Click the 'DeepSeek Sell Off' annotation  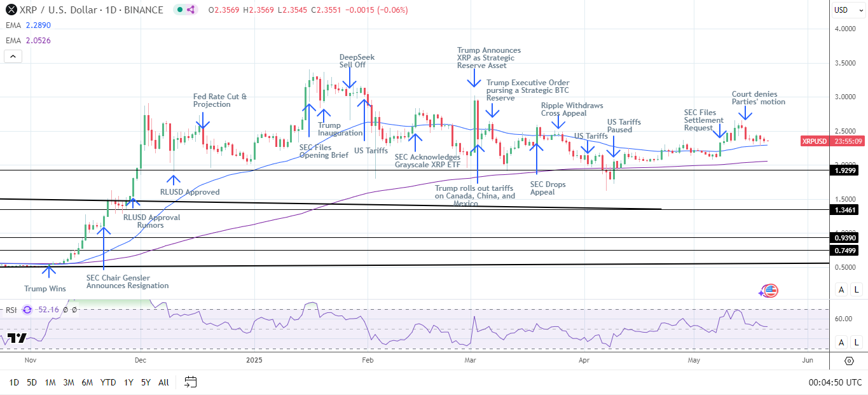357,61
